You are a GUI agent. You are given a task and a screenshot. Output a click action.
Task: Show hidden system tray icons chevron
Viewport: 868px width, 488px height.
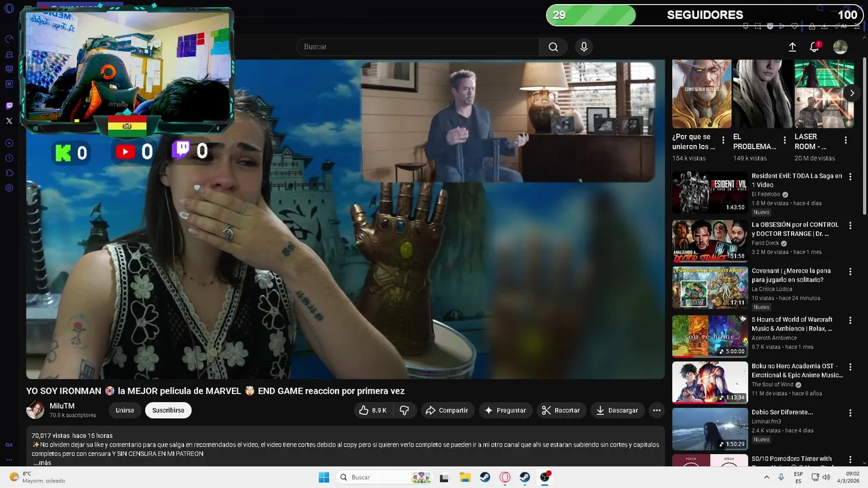[767, 477]
